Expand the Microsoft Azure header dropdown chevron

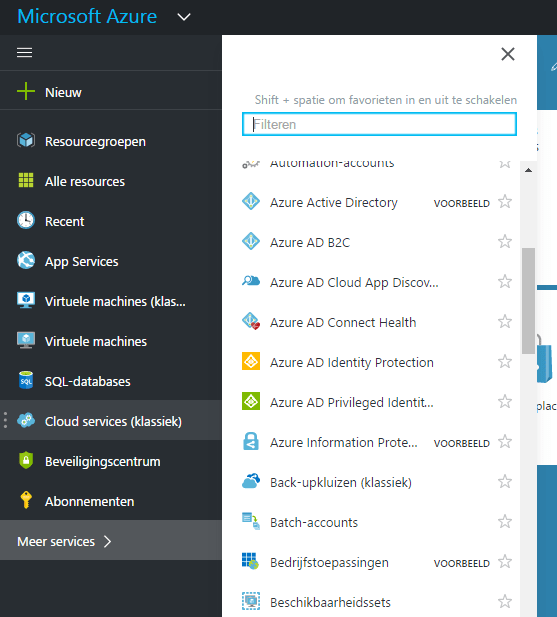click(184, 17)
